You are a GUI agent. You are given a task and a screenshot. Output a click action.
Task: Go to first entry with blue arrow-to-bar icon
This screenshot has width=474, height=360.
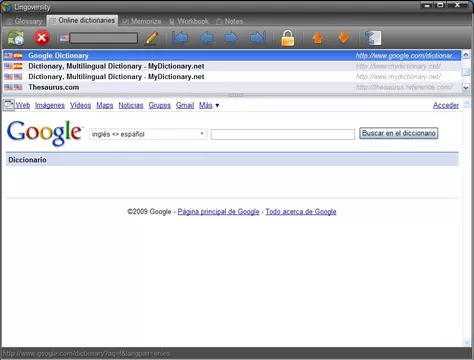(180, 38)
